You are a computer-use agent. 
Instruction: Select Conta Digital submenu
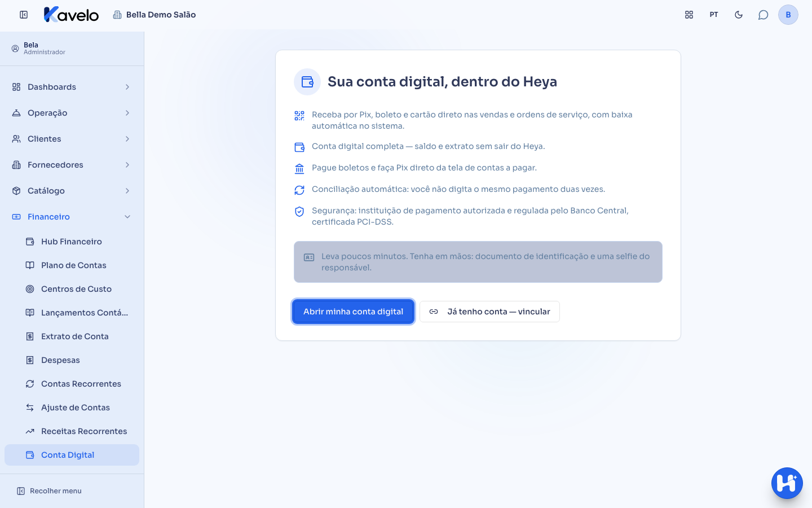(x=72, y=455)
